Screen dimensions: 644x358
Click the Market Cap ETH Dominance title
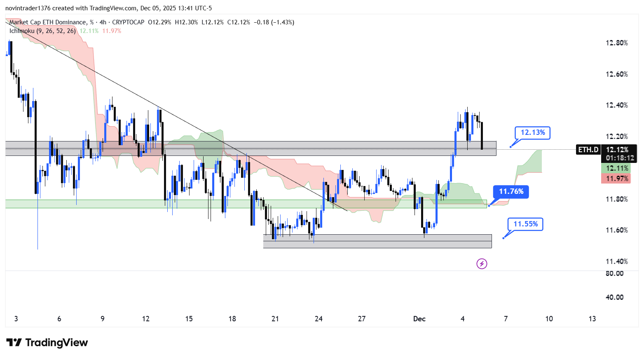click(x=48, y=22)
